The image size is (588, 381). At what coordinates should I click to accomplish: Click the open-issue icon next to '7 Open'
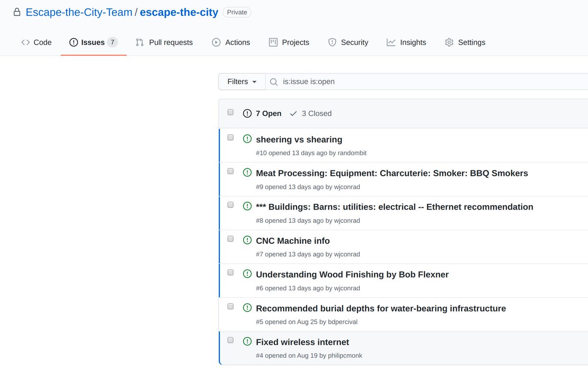tap(247, 114)
